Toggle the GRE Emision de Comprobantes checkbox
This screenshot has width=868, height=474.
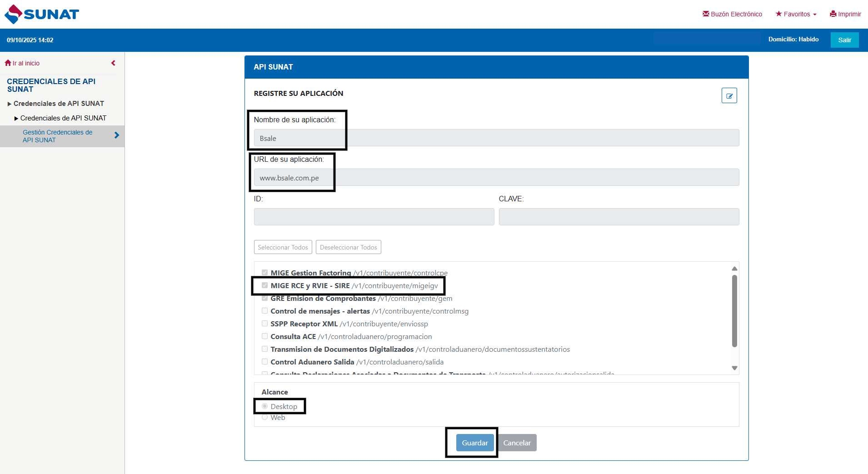(264, 298)
